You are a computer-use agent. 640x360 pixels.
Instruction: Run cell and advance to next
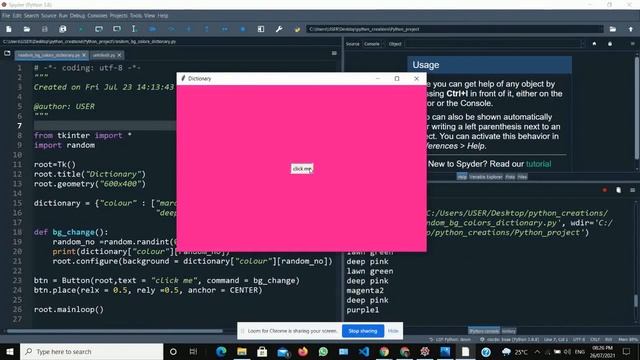pyautogui.click(x=117, y=29)
